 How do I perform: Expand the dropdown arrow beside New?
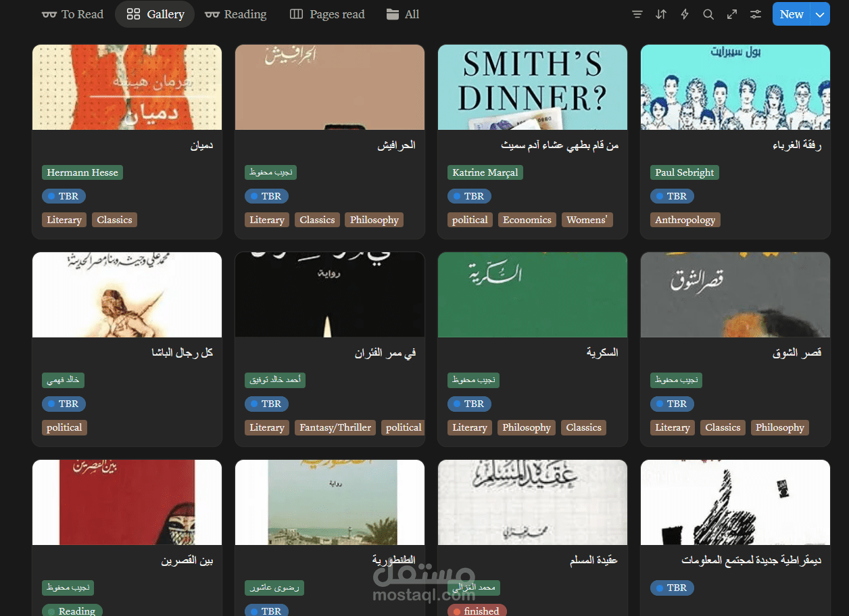pos(821,14)
